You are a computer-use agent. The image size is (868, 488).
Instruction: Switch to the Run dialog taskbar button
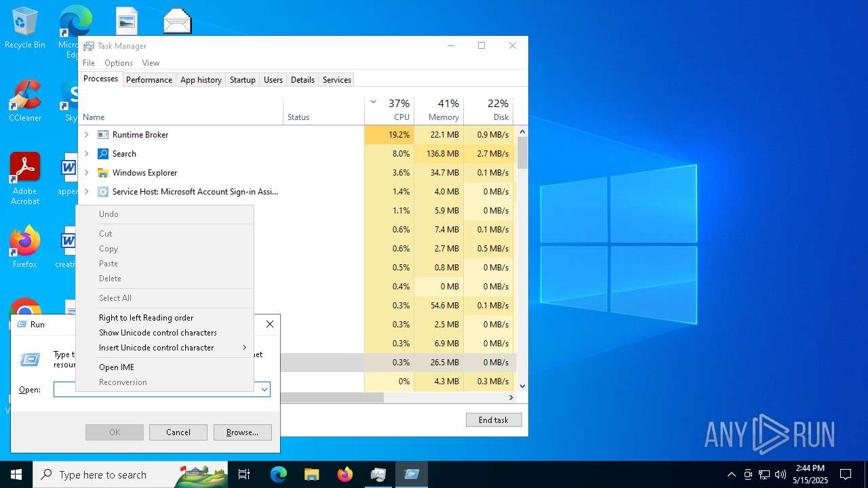point(411,474)
